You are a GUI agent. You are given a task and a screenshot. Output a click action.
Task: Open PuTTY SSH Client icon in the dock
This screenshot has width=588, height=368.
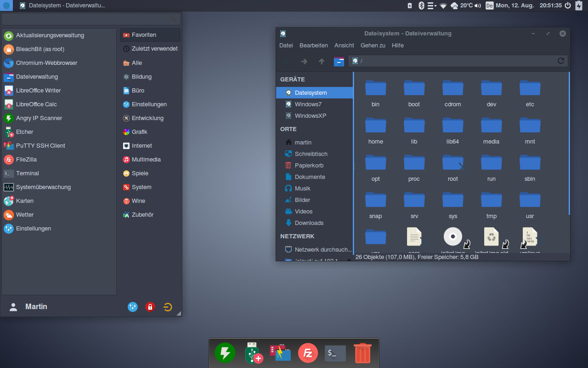(280, 353)
